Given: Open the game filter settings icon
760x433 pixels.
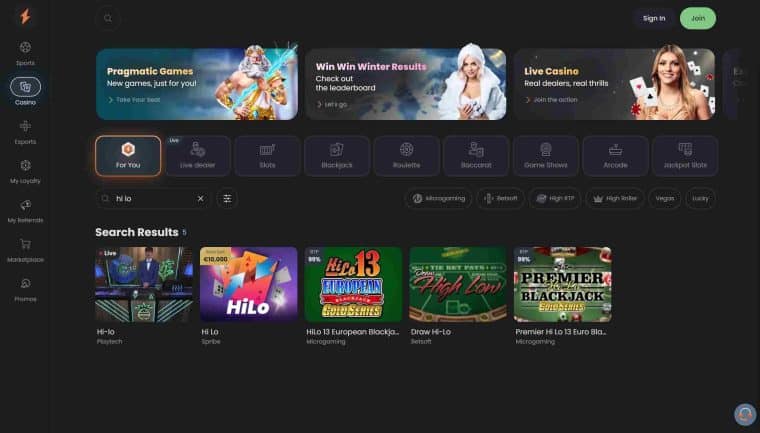Looking at the screenshot, I should (227, 198).
